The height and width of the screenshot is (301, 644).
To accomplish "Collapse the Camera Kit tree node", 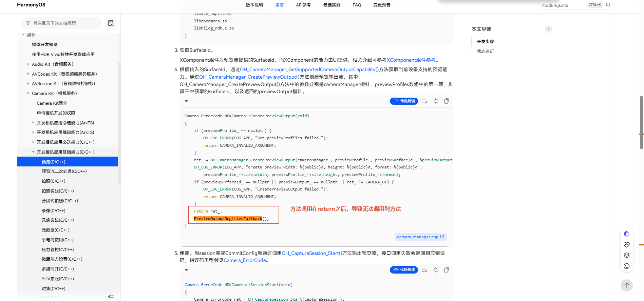I will (x=28, y=93).
